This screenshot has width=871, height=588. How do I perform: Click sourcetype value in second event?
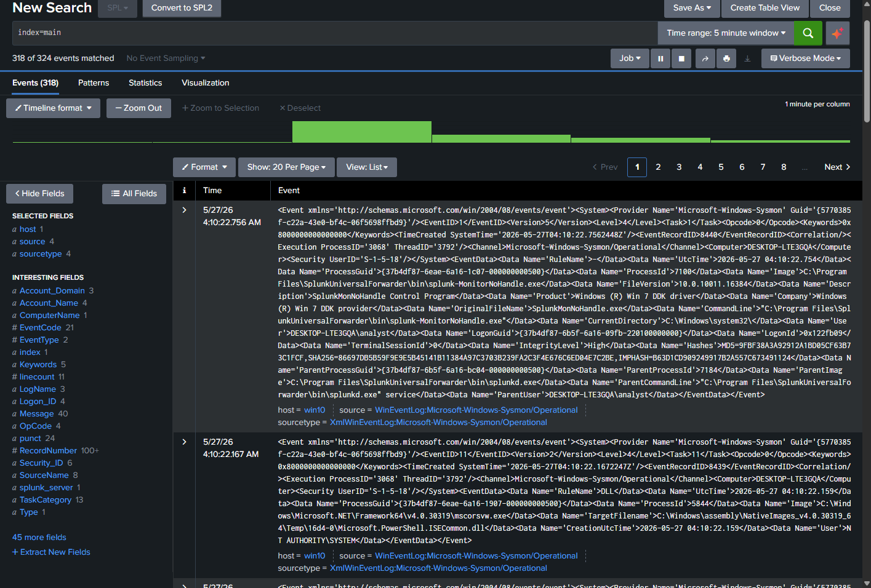(438, 568)
